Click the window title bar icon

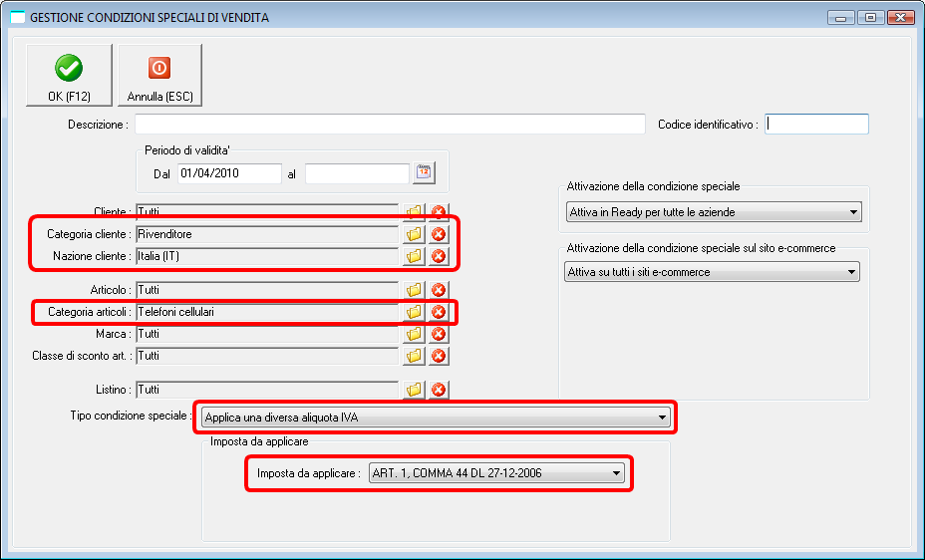pos(18,17)
